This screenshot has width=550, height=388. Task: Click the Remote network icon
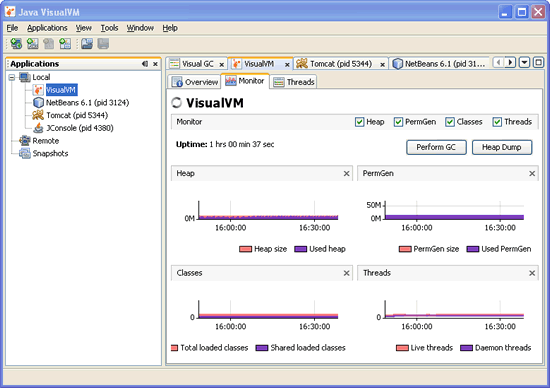25,141
